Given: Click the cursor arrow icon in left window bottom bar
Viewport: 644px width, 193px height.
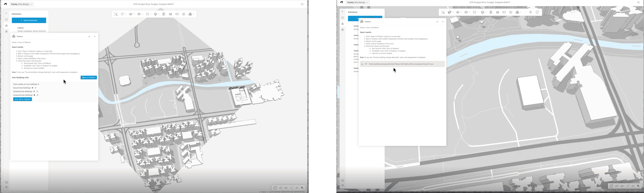Looking at the screenshot, I should click(302, 188).
